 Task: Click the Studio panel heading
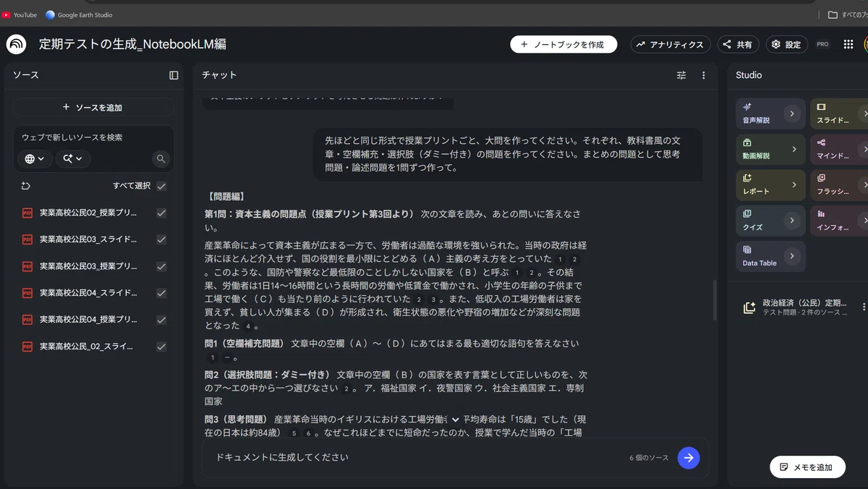pos(749,75)
